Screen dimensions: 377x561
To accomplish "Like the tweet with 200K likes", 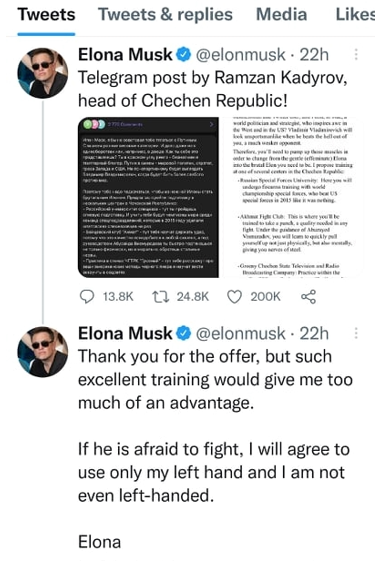I will pos(235,297).
